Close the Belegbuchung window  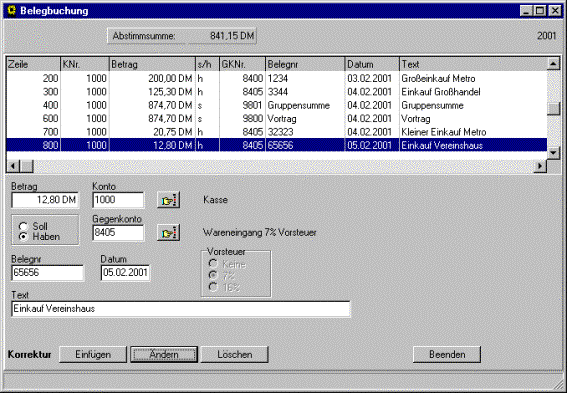pos(555,11)
